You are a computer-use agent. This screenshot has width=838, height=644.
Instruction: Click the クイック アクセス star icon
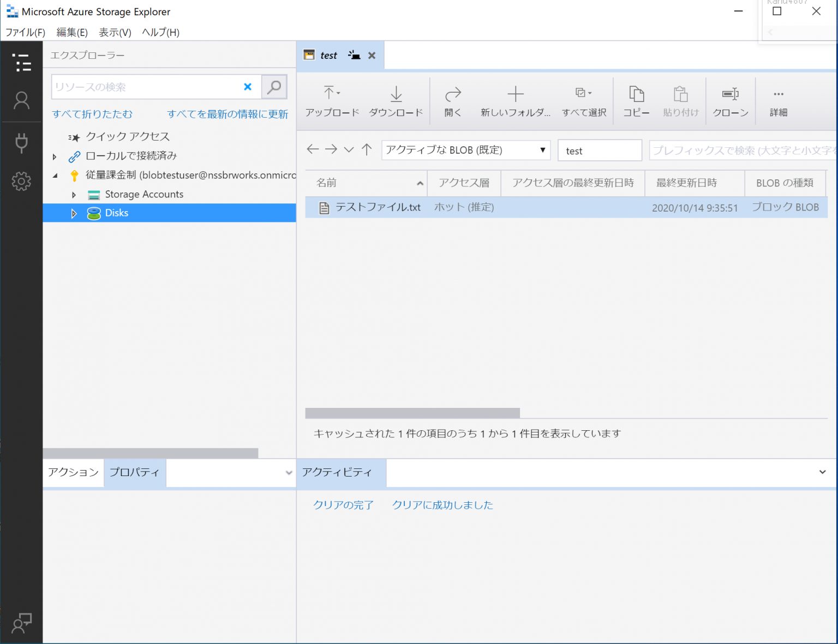pos(74,137)
